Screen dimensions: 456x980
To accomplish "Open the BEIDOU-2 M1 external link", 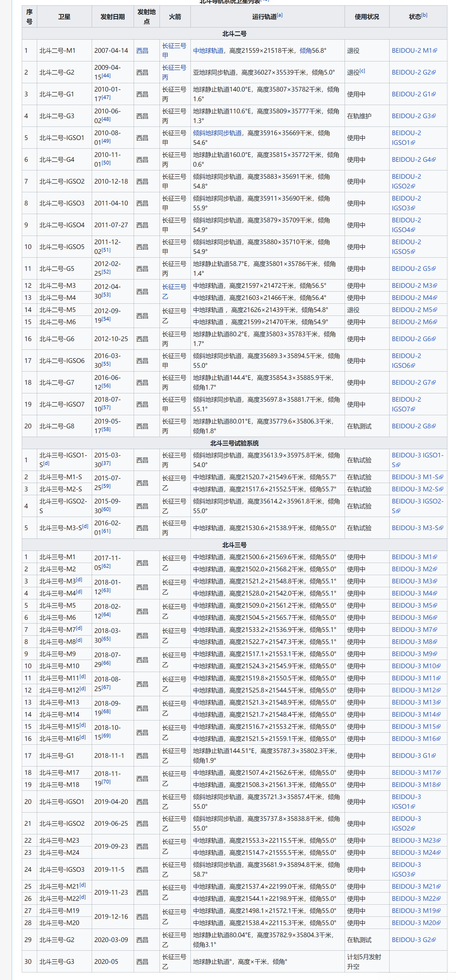I will pyautogui.click(x=414, y=51).
